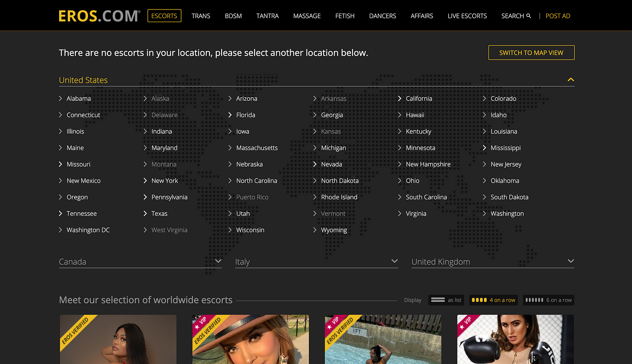
Task: Select Maine from the state list
Action: pos(75,148)
